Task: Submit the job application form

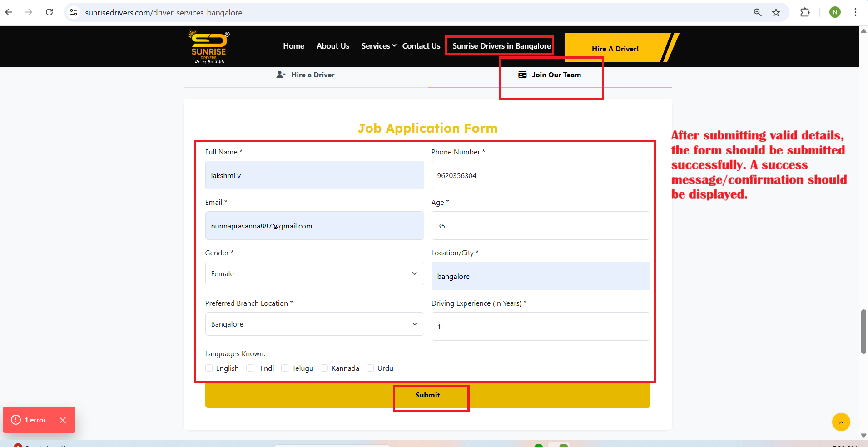Action: [427, 395]
